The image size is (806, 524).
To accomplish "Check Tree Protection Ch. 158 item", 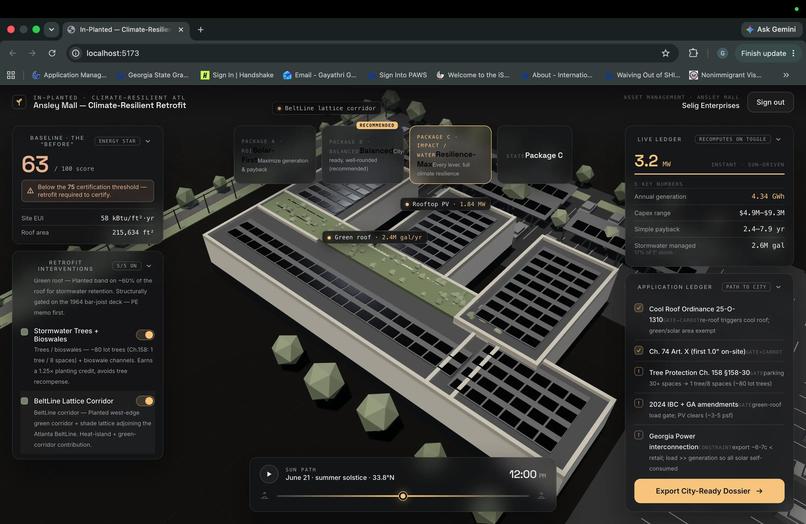I will point(638,371).
